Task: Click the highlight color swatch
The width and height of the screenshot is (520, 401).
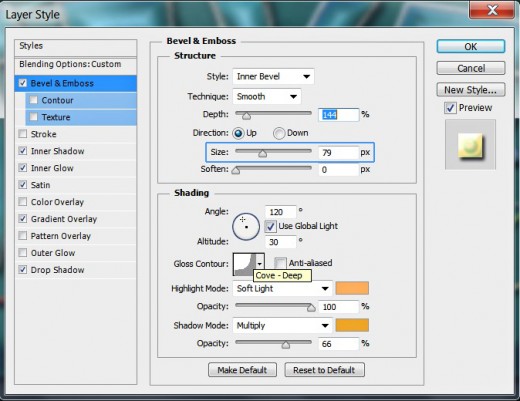Action: (x=352, y=288)
